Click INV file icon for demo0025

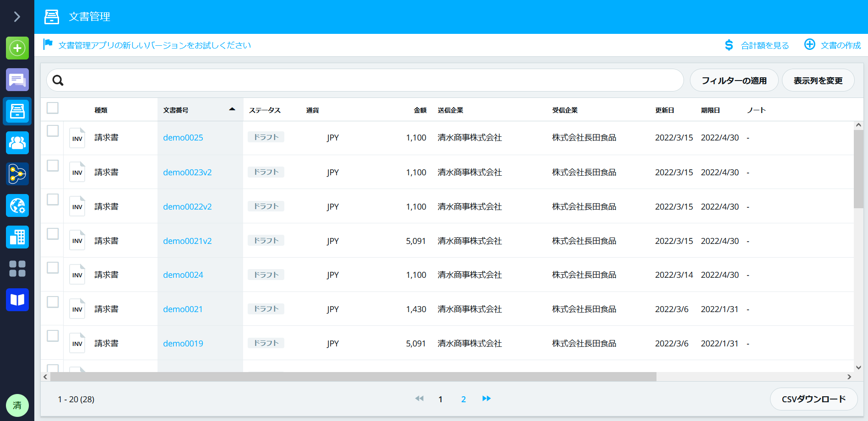(77, 138)
